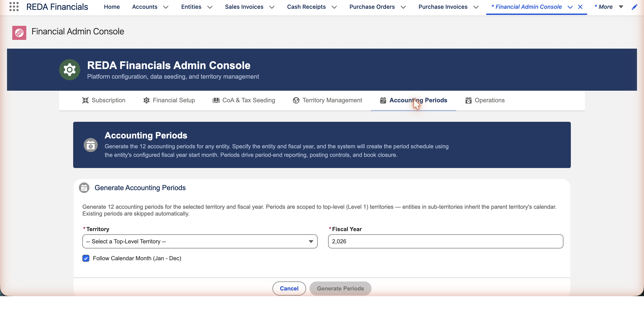Expand the Entities menu chevron
This screenshot has width=644, height=322.
pos(210,7)
